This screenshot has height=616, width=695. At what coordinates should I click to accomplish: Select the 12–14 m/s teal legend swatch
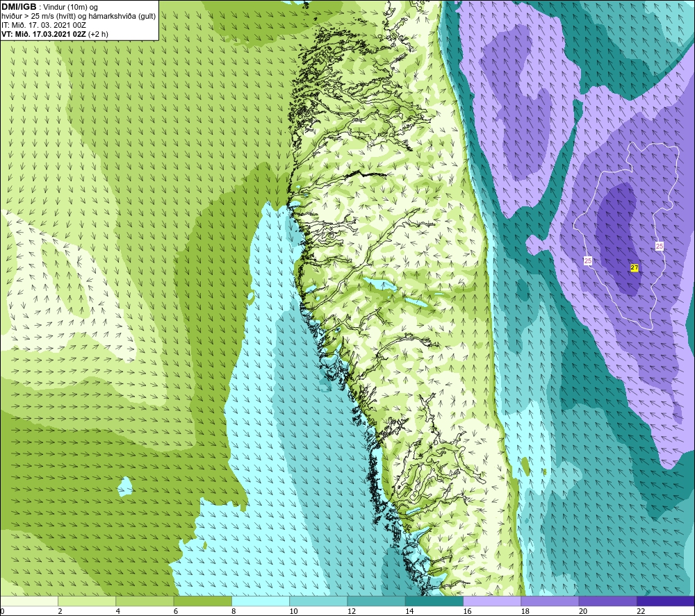coord(376,601)
